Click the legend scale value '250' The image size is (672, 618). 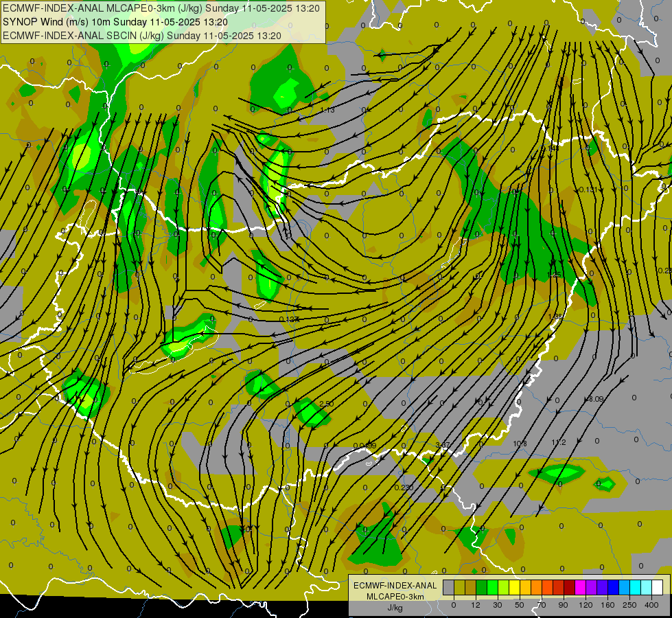pyautogui.click(x=629, y=605)
